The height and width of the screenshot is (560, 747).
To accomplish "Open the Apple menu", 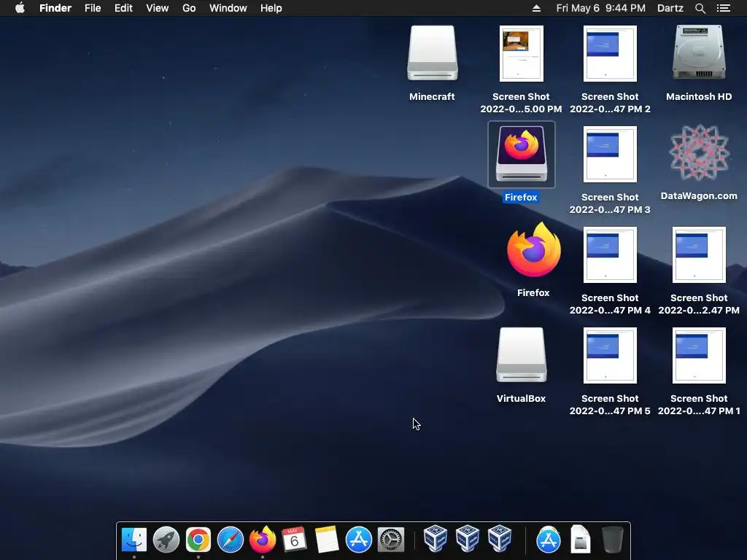I will point(20,8).
